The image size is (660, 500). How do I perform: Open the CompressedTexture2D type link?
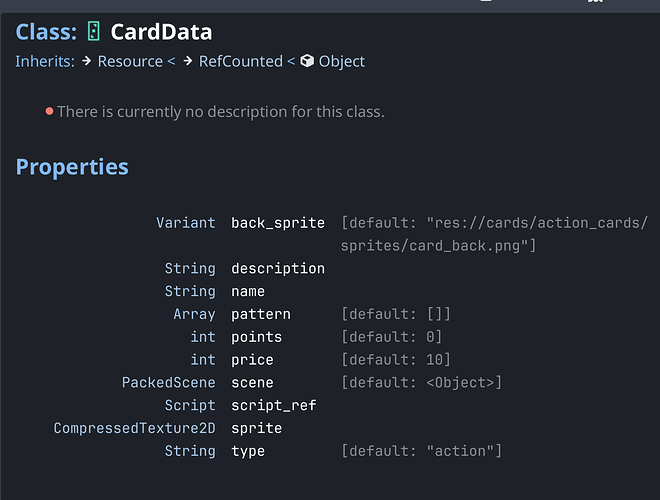point(134,429)
